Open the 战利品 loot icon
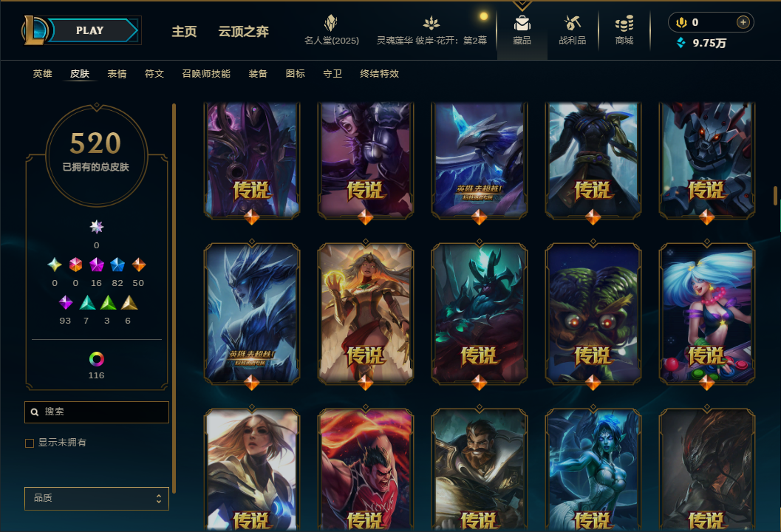 (x=572, y=23)
